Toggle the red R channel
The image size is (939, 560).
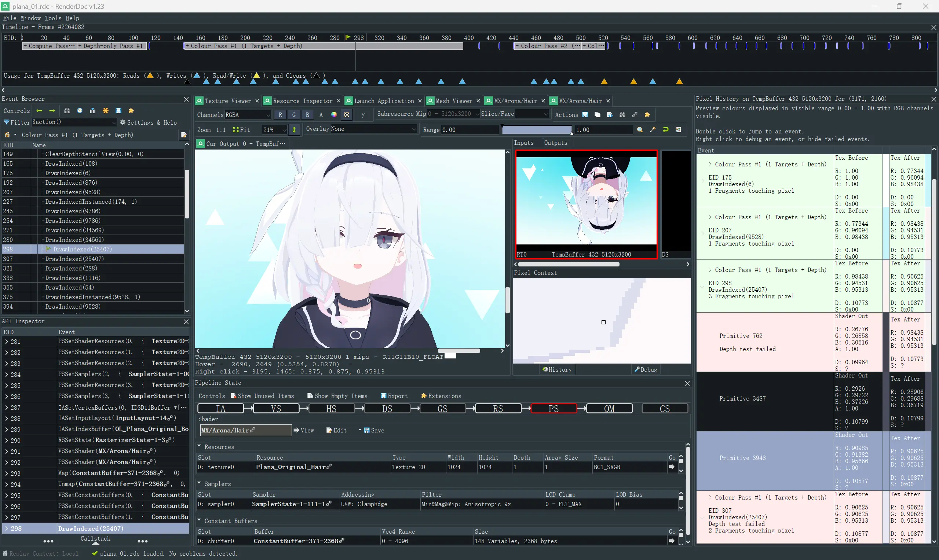click(280, 115)
